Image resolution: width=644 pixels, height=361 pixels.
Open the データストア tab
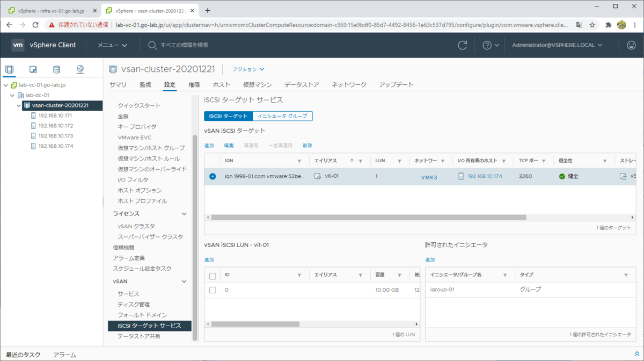click(302, 85)
